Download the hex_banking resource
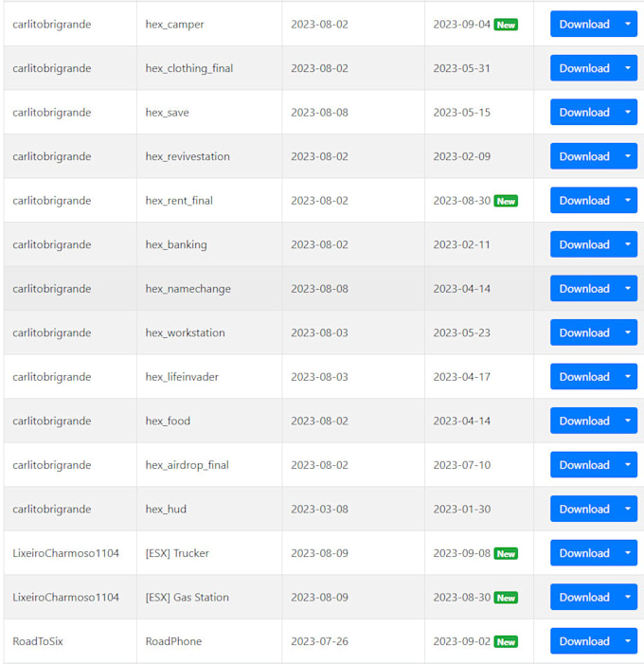The image size is (644, 664). click(584, 244)
